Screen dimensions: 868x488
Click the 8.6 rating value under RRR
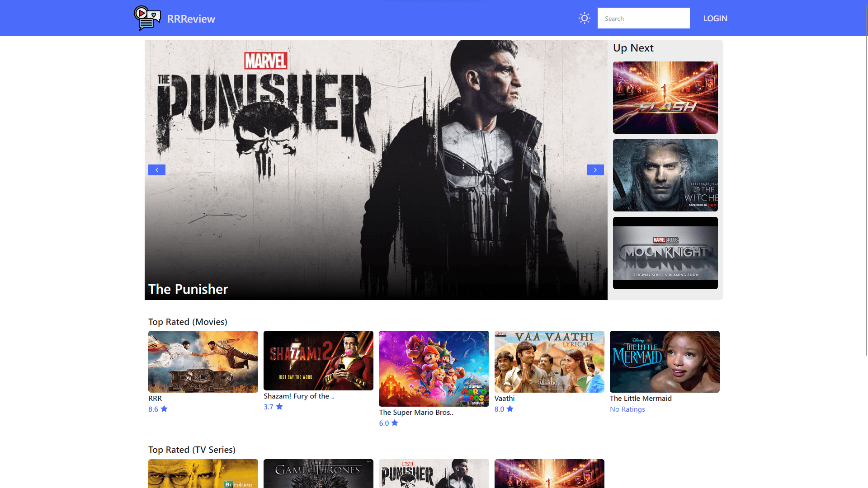point(153,409)
